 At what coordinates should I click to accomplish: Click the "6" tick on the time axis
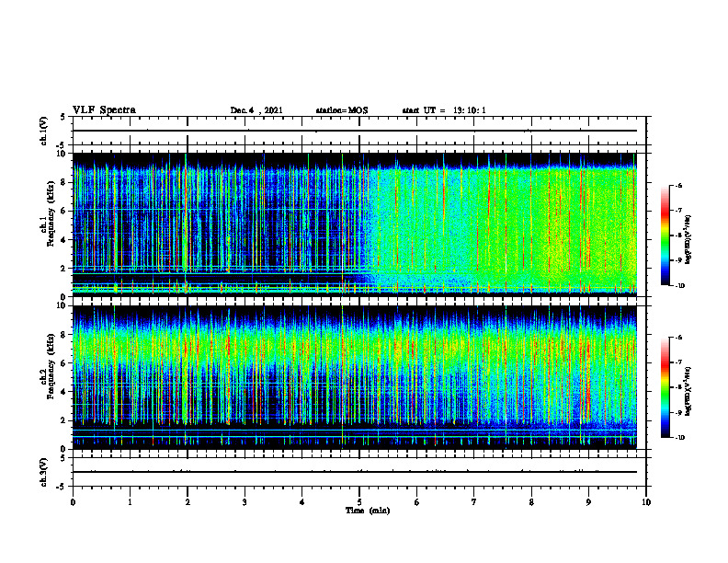[x=417, y=502]
